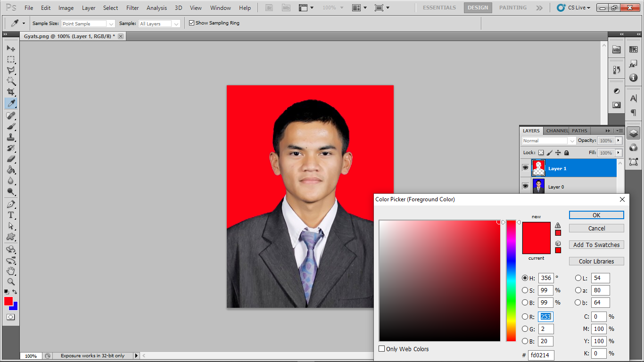Switch to the Essentials workspace
Image resolution: width=644 pixels, height=362 pixels.
click(x=439, y=8)
